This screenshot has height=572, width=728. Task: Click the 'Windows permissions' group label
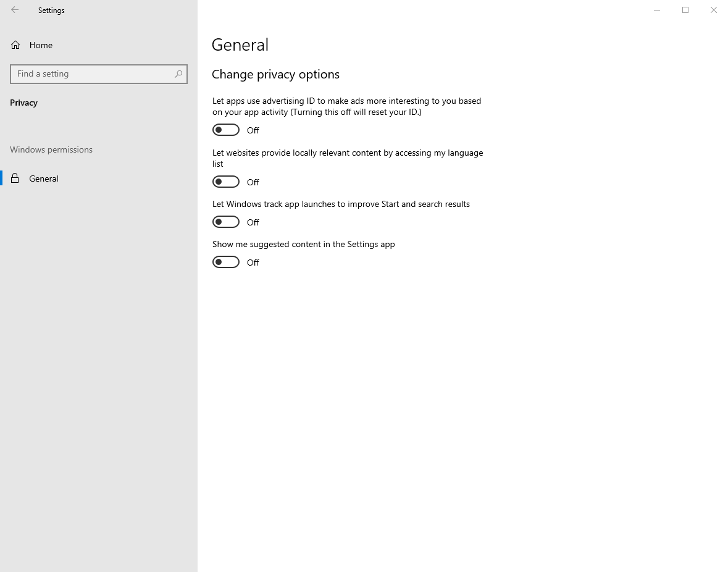pos(51,149)
